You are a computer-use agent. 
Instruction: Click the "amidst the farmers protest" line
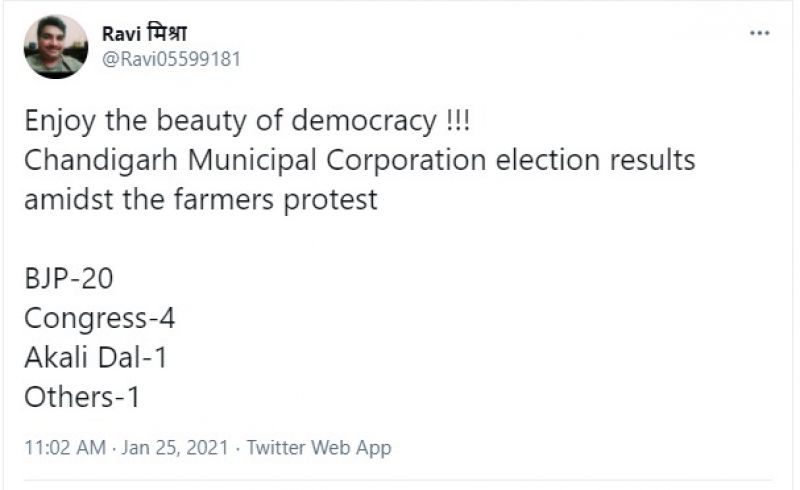pyautogui.click(x=200, y=198)
